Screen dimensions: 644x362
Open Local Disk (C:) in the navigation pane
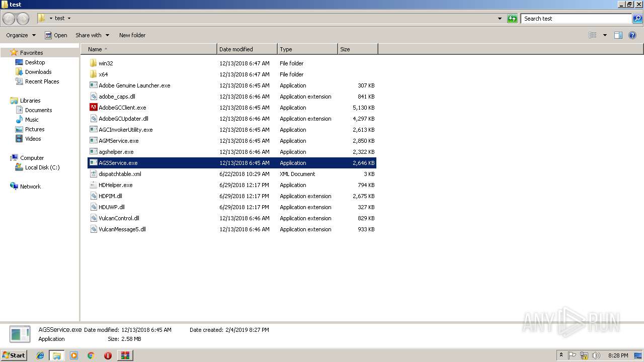pos(42,167)
